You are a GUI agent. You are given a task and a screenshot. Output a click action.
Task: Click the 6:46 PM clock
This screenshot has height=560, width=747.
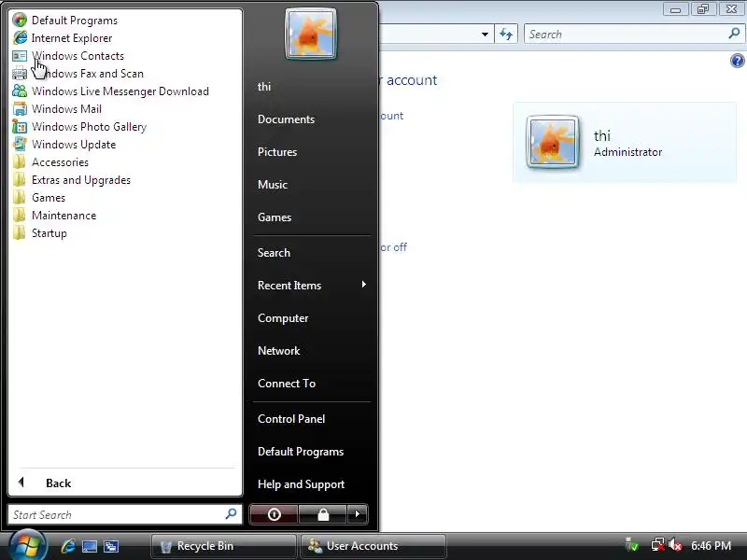[711, 546]
